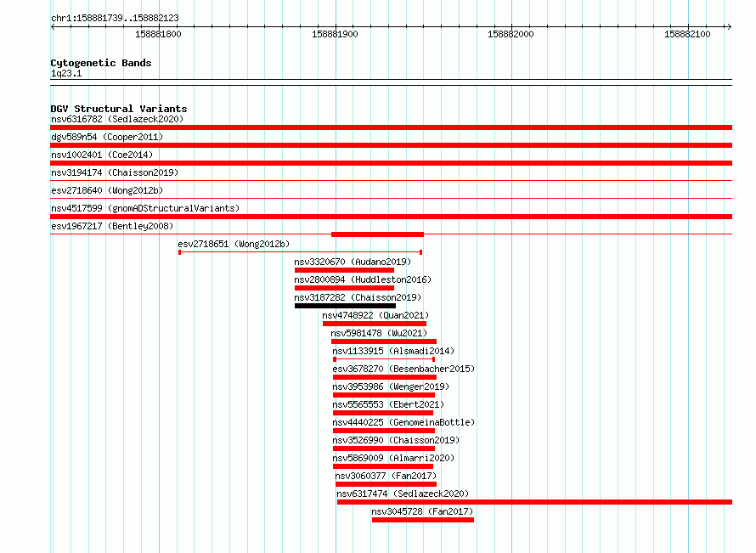Click the red bar of nsv6317474 (Sedlazeck2020)
Viewport: 756px width, 553px height.
[534, 502]
